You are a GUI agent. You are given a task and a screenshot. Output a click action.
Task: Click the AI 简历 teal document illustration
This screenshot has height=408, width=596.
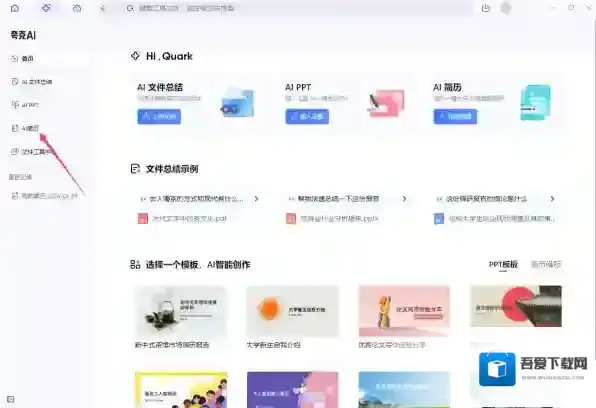point(535,103)
